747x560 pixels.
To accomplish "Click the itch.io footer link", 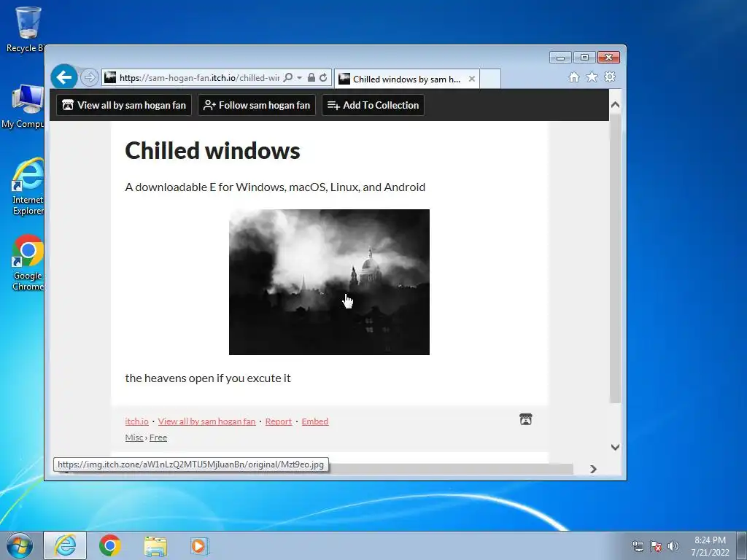I will click(x=136, y=421).
